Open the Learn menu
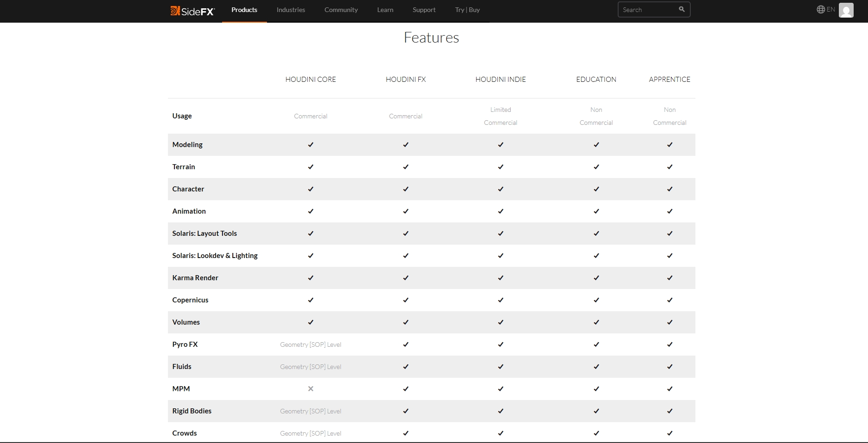 385,10
